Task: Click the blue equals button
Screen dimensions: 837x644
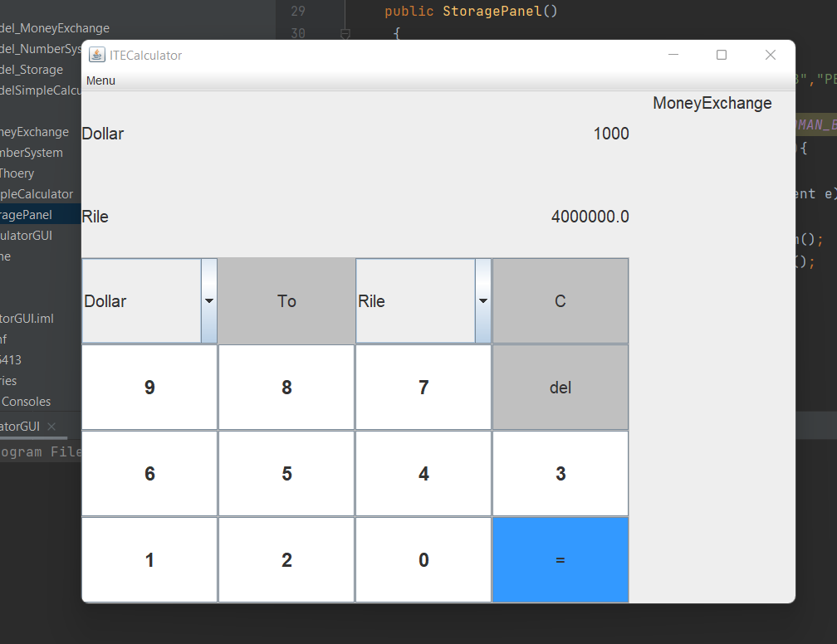Action: (560, 559)
